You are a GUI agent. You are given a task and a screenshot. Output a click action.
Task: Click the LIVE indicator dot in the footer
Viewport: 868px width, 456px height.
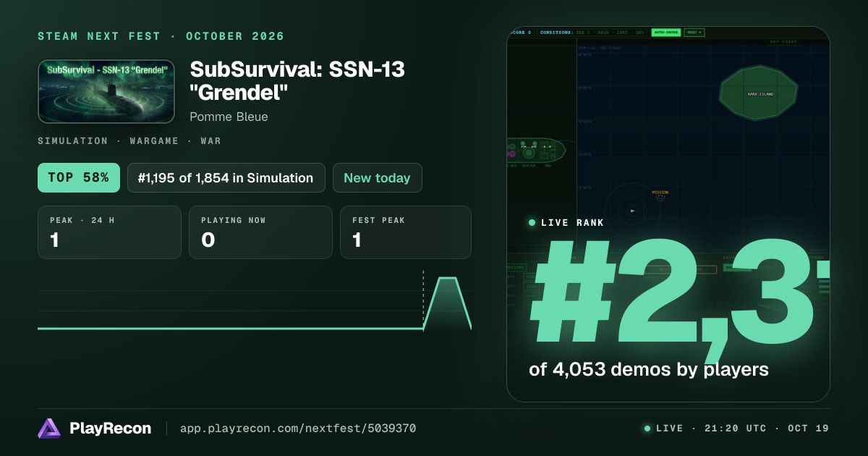[x=647, y=428]
